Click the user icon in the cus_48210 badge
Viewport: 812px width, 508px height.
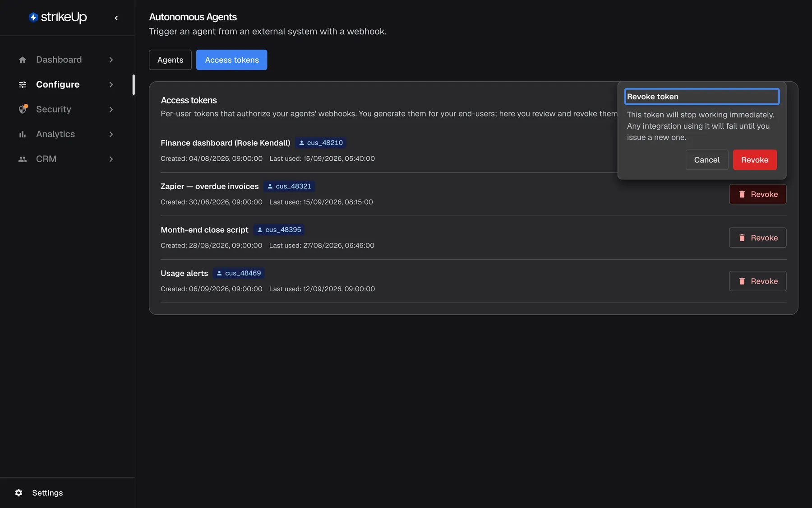[x=302, y=143]
